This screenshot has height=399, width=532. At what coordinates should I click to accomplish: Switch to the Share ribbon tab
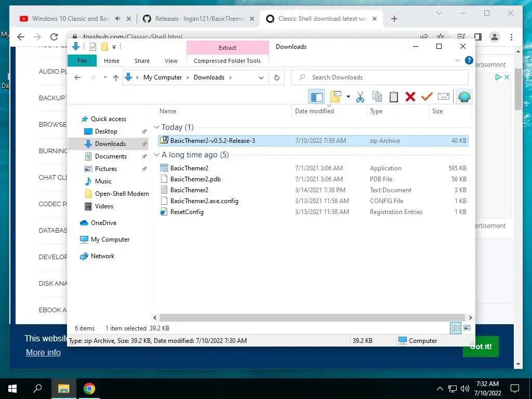142,61
